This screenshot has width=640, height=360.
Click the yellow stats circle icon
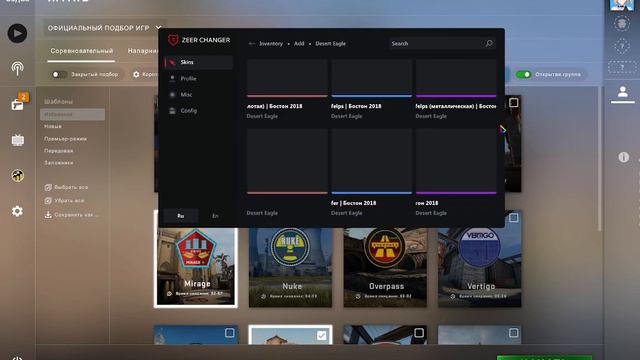(17, 176)
